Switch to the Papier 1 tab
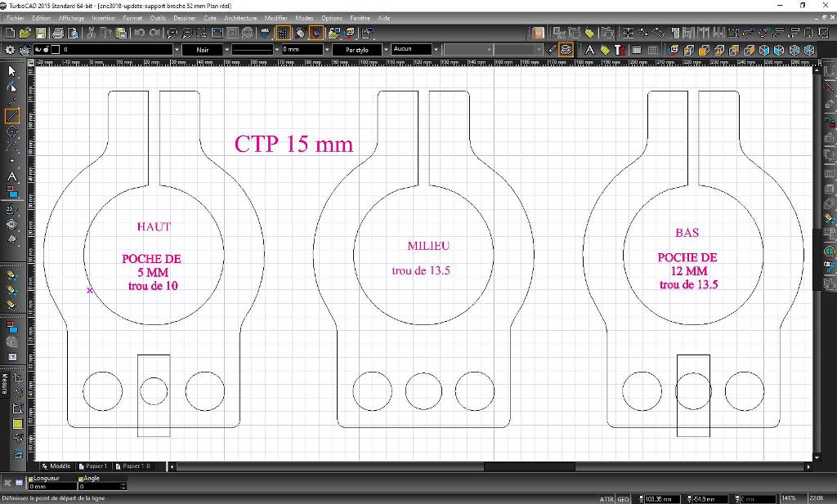Screen dimensions: 837x504 94,466
